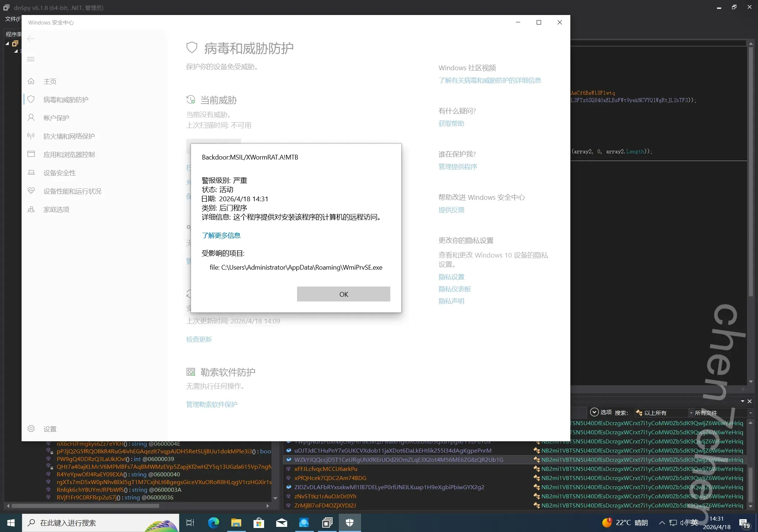This screenshot has height=532, width=758.
Task: Click the device security laptop icon
Action: pos(31,173)
